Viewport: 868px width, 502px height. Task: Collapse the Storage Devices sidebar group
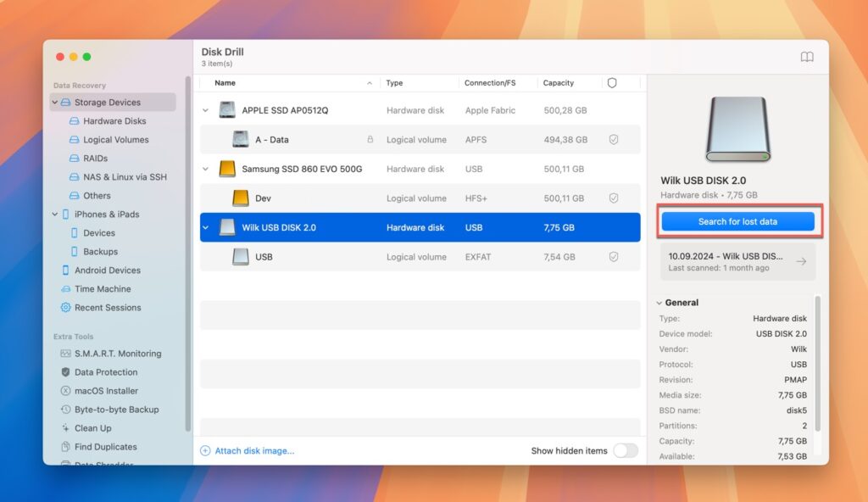55,103
